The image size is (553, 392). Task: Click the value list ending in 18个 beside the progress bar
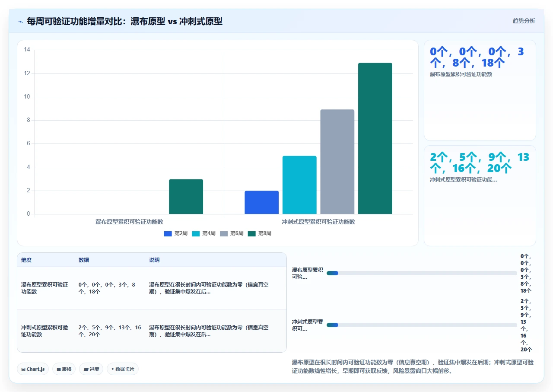click(x=526, y=273)
